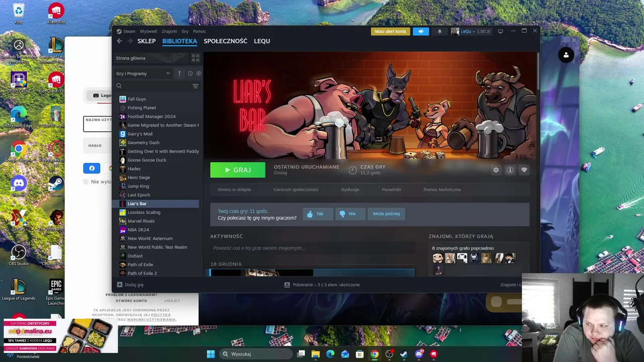The image size is (644, 362).
Task: Open the Poradniki link
Action: [391, 190]
